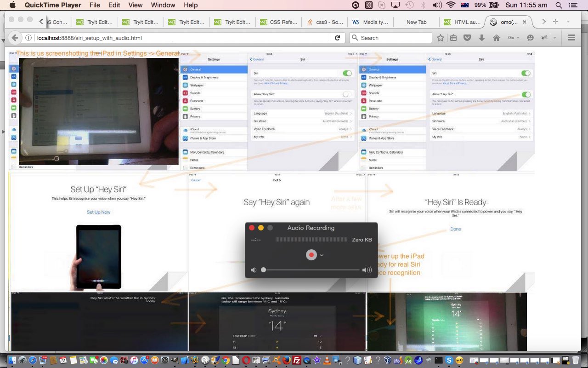
Task: Open the QuickTime Player application menu
Action: click(53, 5)
